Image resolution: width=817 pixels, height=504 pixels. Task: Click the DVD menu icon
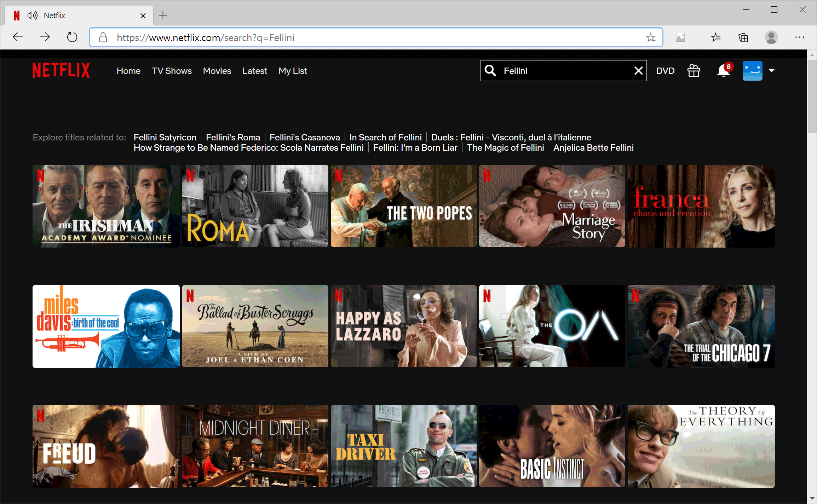[x=665, y=71]
